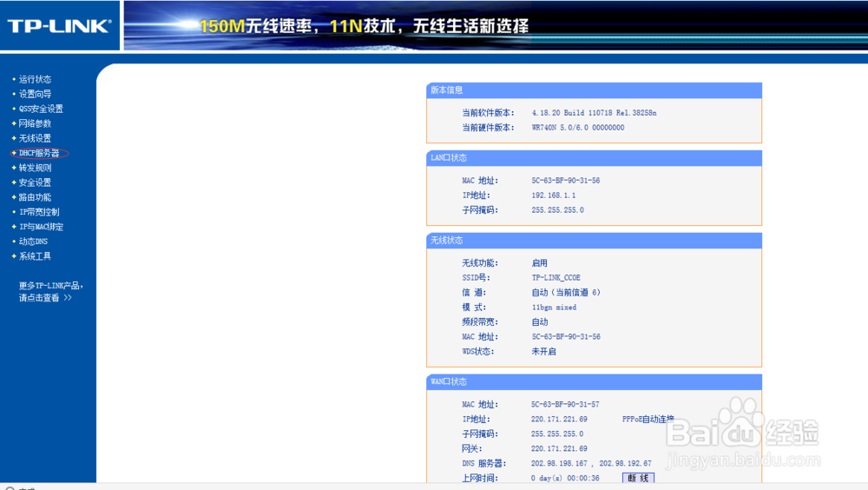Expand 安全设置 menu
This screenshot has width=868, height=490.
[35, 182]
